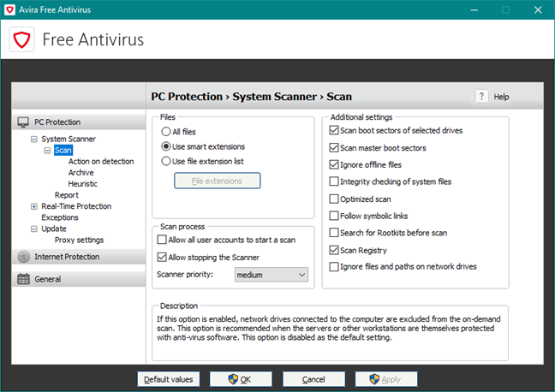Image resolution: width=555 pixels, height=392 pixels.
Task: Collapse the System Scanner tree node
Action: pyautogui.click(x=34, y=139)
